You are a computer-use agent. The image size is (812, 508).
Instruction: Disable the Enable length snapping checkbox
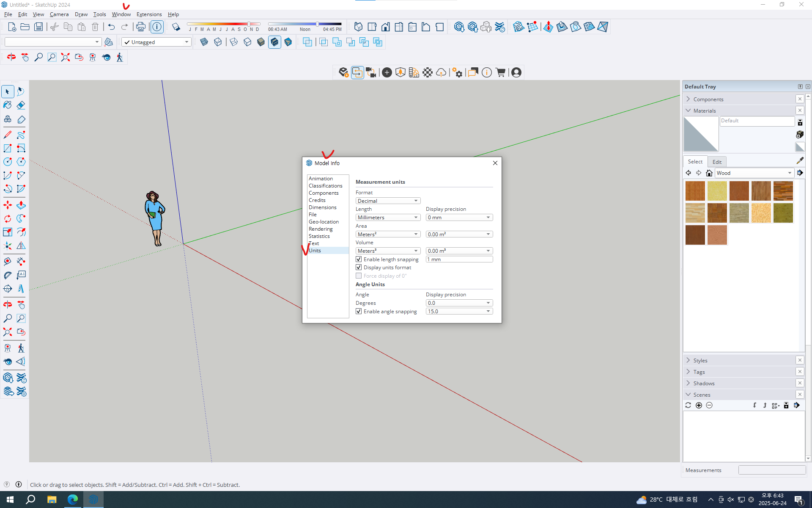pos(359,259)
